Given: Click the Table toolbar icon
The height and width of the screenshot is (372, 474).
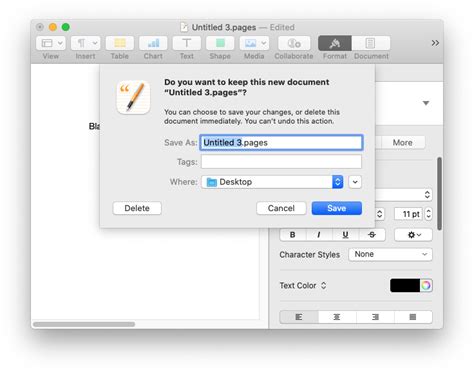Looking at the screenshot, I should pyautogui.click(x=120, y=43).
